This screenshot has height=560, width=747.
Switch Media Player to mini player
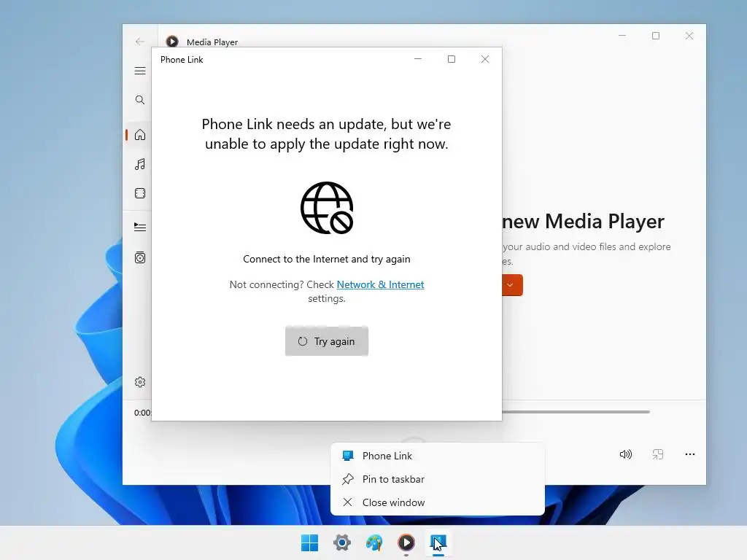[x=658, y=454]
